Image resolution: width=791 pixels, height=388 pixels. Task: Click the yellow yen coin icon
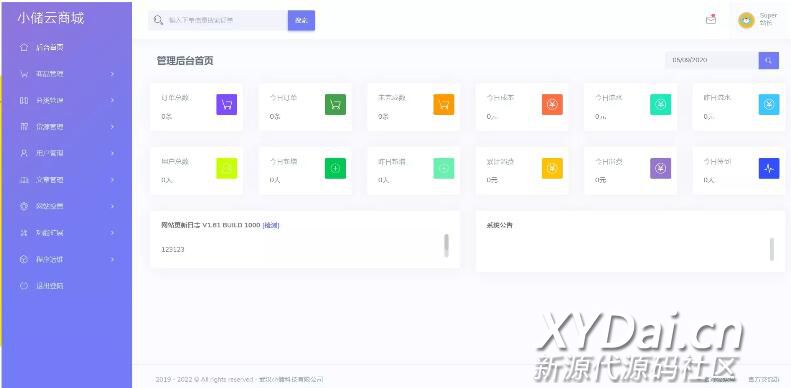(552, 169)
